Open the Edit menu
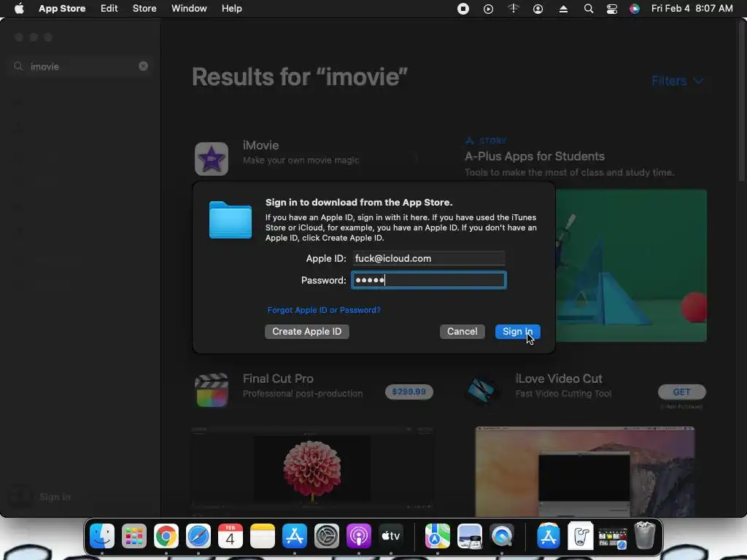 click(109, 9)
